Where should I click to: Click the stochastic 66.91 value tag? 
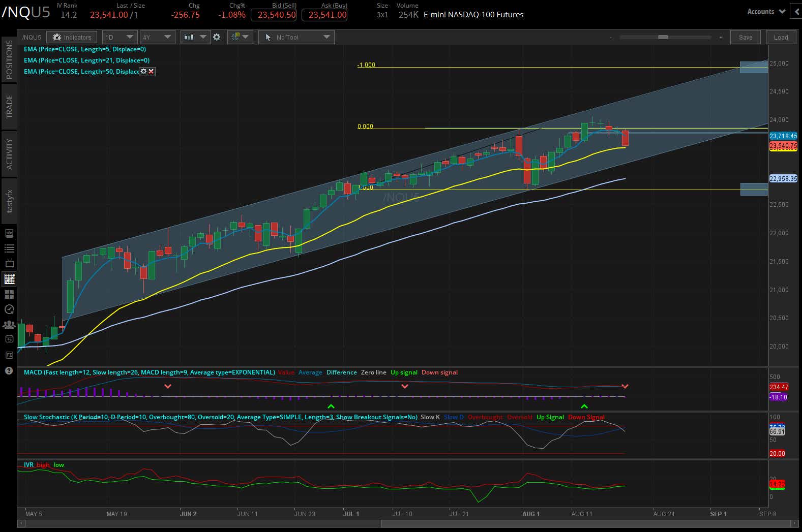coord(777,432)
